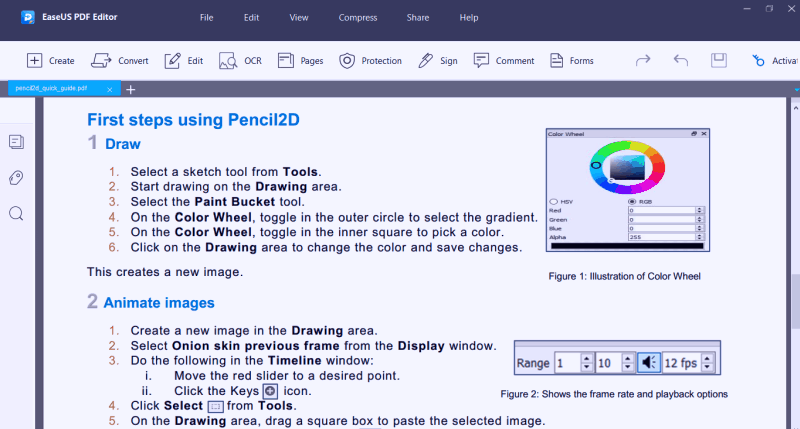Click 'Select the Paint Bucket tool.' line
The height and width of the screenshot is (429, 800).
217,202
